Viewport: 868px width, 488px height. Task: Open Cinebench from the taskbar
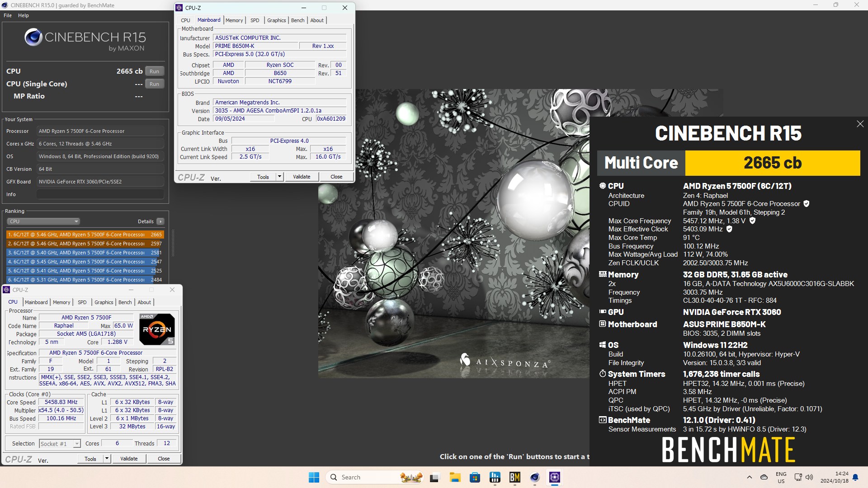coord(535,477)
